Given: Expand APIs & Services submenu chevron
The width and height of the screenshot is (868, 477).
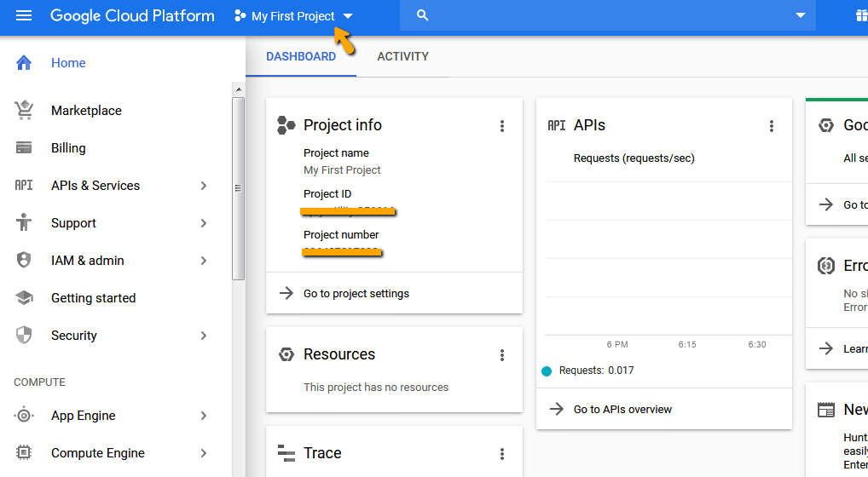Looking at the screenshot, I should [204, 186].
